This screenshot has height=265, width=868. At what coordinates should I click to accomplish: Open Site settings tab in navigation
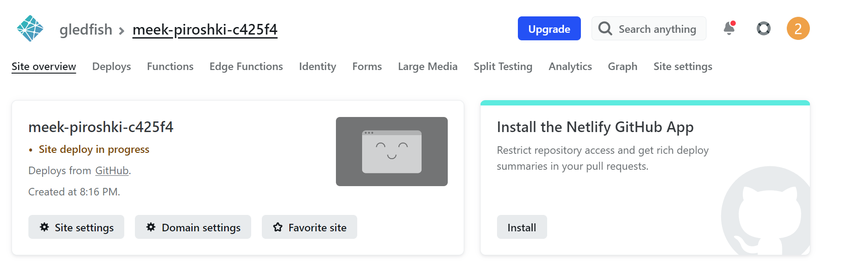pyautogui.click(x=683, y=66)
